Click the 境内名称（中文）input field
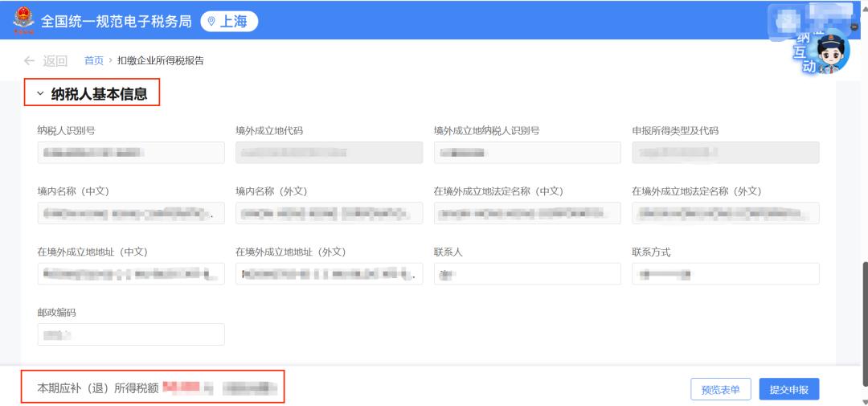The height and width of the screenshot is (406, 868). click(131, 213)
